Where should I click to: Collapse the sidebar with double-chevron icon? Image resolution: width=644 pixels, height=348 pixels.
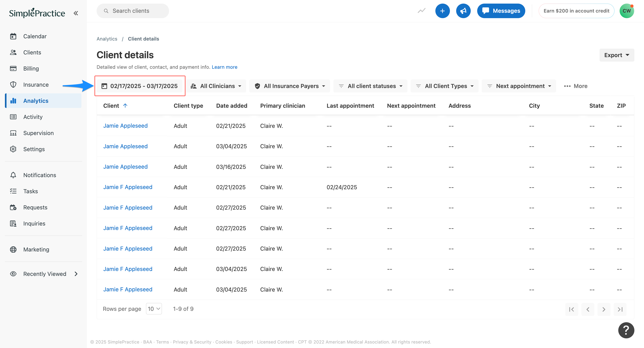click(x=76, y=13)
